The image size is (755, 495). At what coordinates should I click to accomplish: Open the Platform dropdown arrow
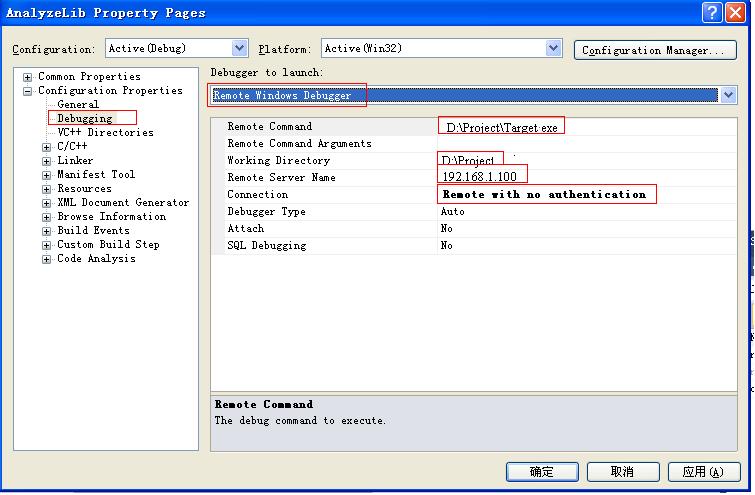click(554, 48)
